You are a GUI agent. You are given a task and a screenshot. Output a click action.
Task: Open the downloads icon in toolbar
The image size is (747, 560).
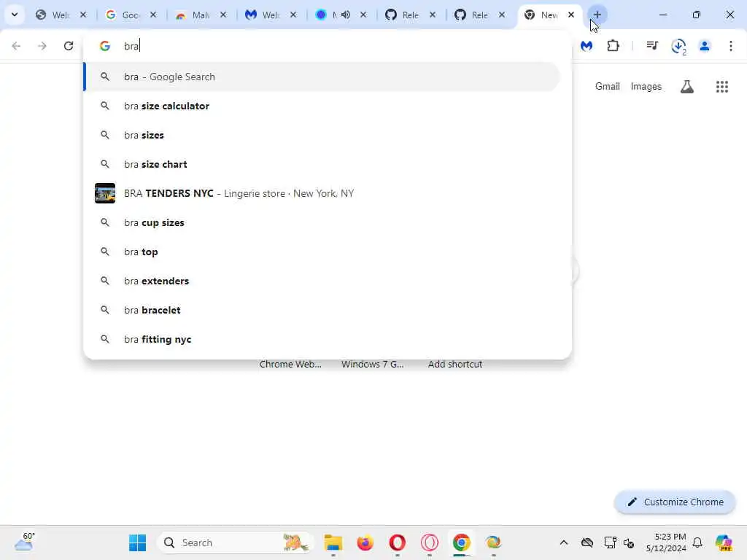point(678,46)
